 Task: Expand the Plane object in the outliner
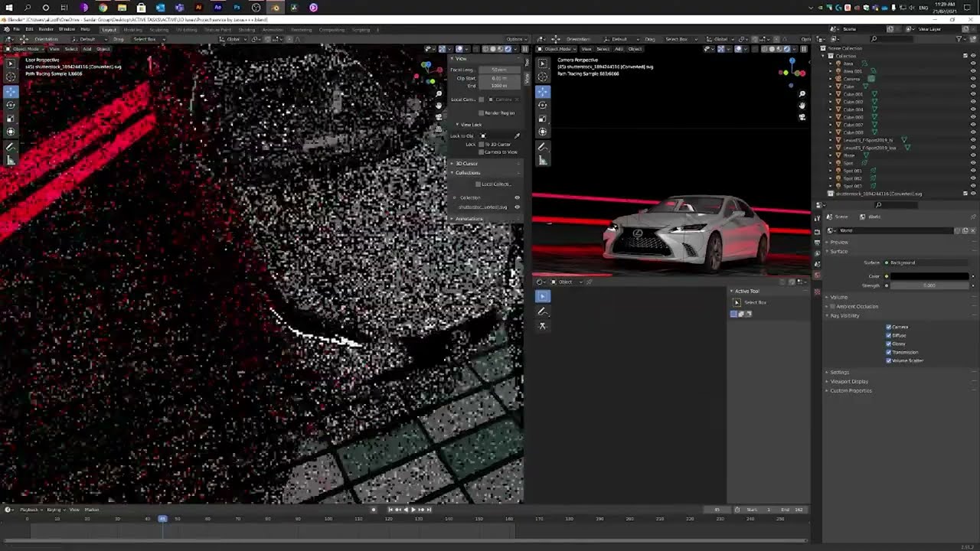click(831, 155)
